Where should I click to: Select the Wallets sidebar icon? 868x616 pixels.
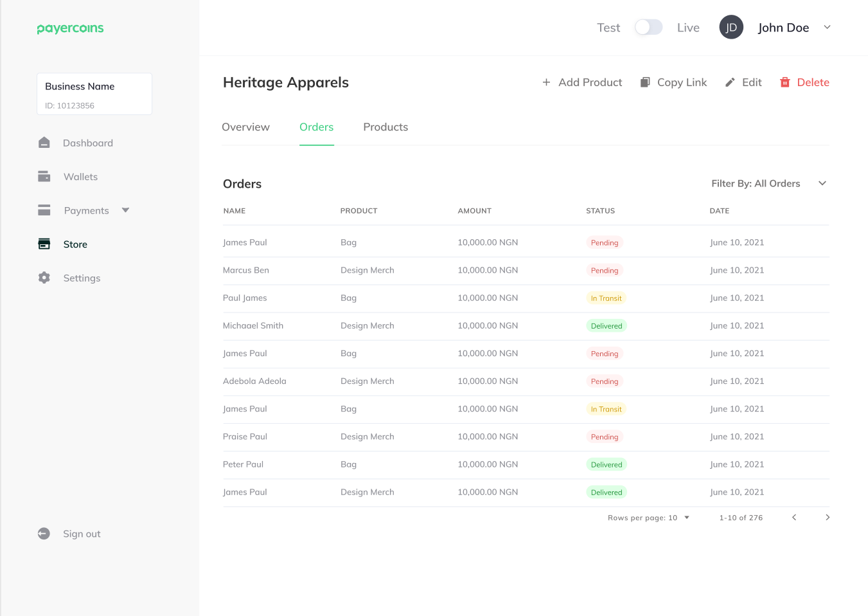[44, 176]
